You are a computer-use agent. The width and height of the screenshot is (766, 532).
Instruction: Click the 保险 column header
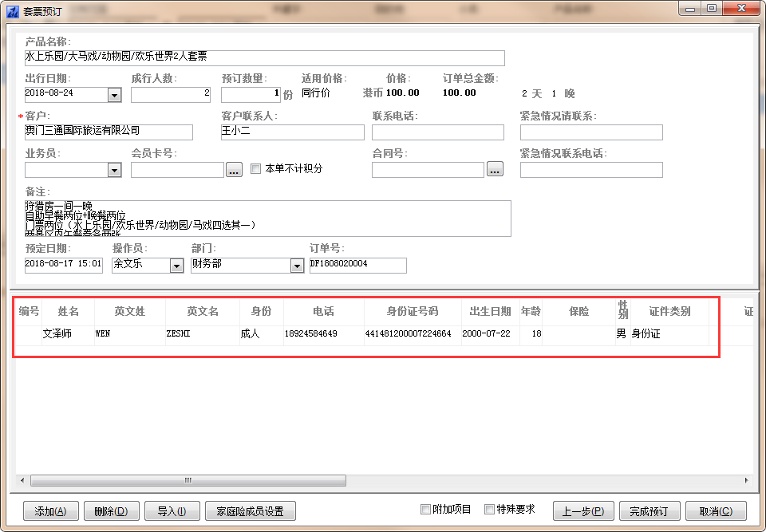[x=579, y=312]
